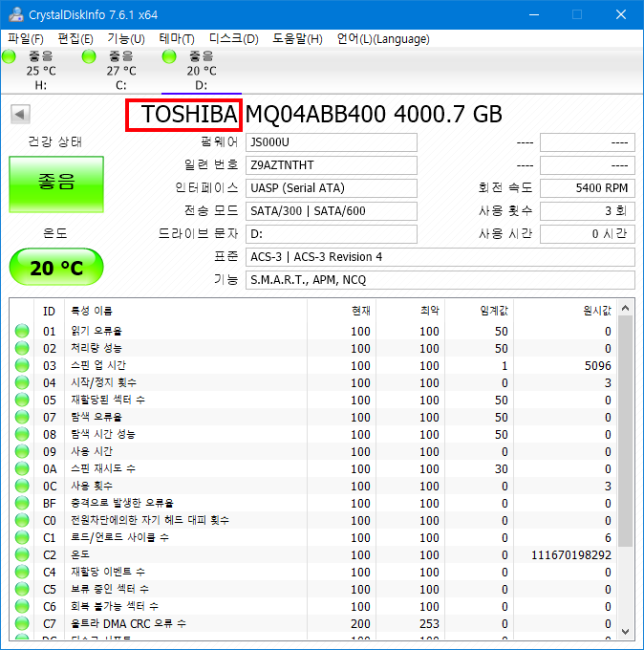Click status icon of row 0C 사용 횟수
644x650 pixels.
click(x=22, y=486)
